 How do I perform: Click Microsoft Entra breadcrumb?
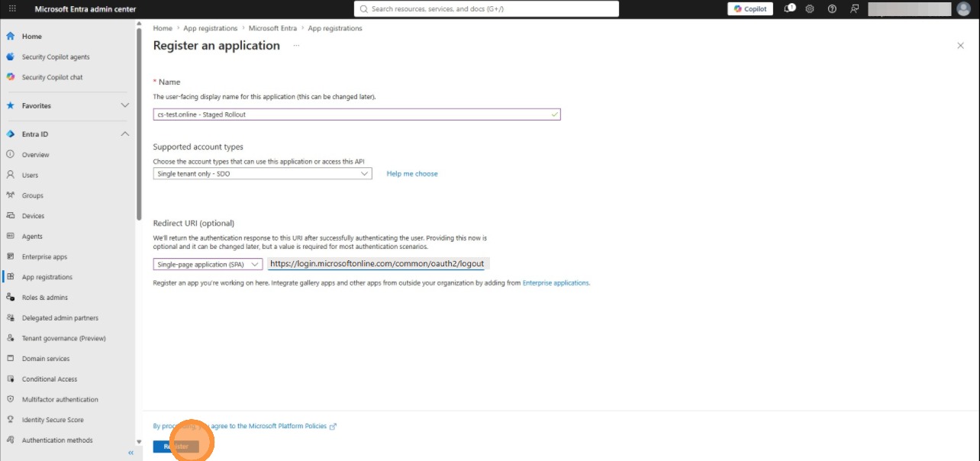coord(272,28)
